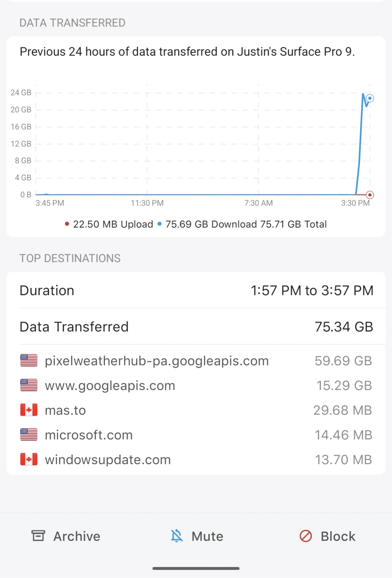Select the Duration time range row
This screenshot has height=578, width=392.
tap(196, 291)
